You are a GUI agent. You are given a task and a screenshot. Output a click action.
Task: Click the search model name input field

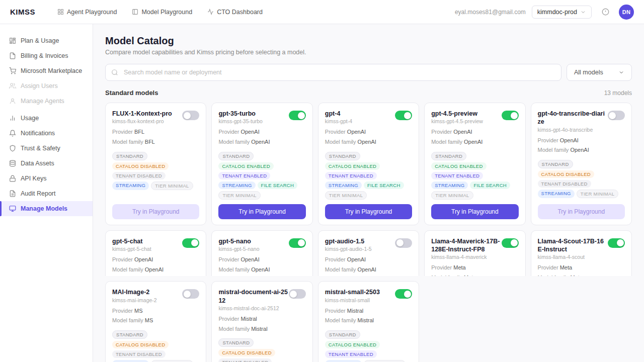click(x=333, y=72)
